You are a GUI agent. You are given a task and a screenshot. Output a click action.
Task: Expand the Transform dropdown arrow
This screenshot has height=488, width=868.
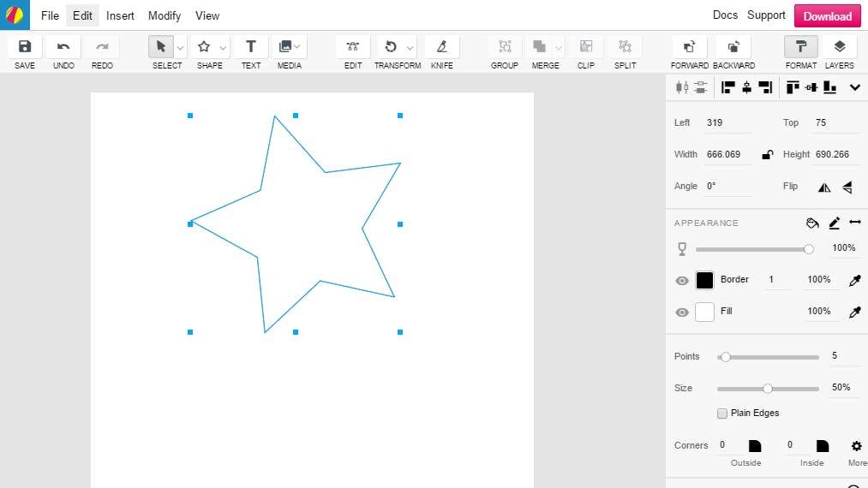(x=410, y=48)
